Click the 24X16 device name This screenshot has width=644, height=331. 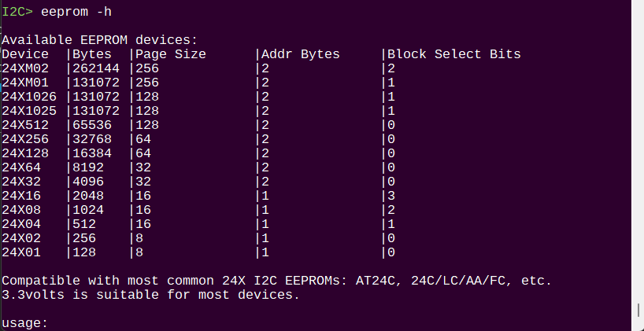(21, 196)
